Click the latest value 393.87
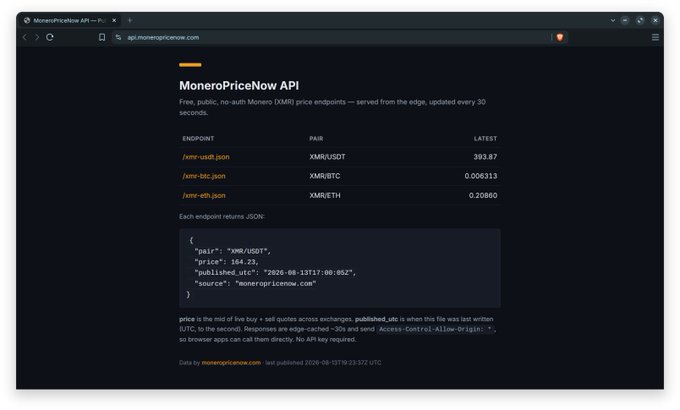 pos(485,157)
